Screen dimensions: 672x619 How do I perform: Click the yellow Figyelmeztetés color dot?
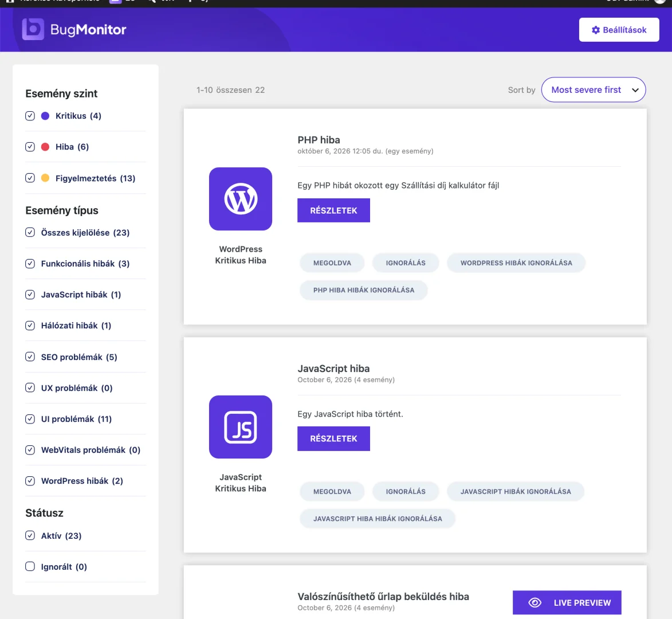(x=45, y=178)
